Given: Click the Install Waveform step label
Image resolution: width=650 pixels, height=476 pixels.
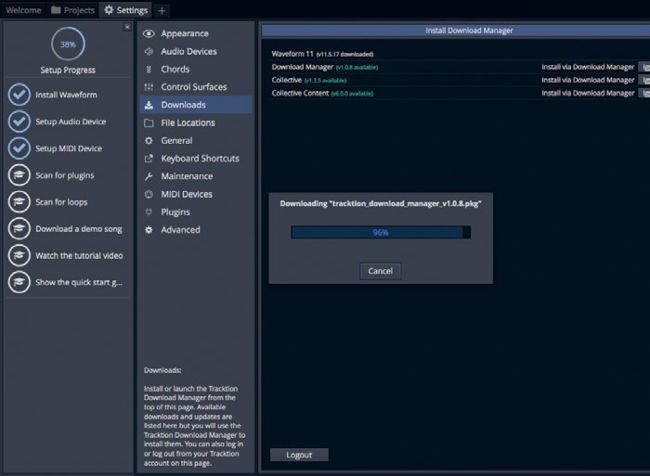Looking at the screenshot, I should click(66, 95).
